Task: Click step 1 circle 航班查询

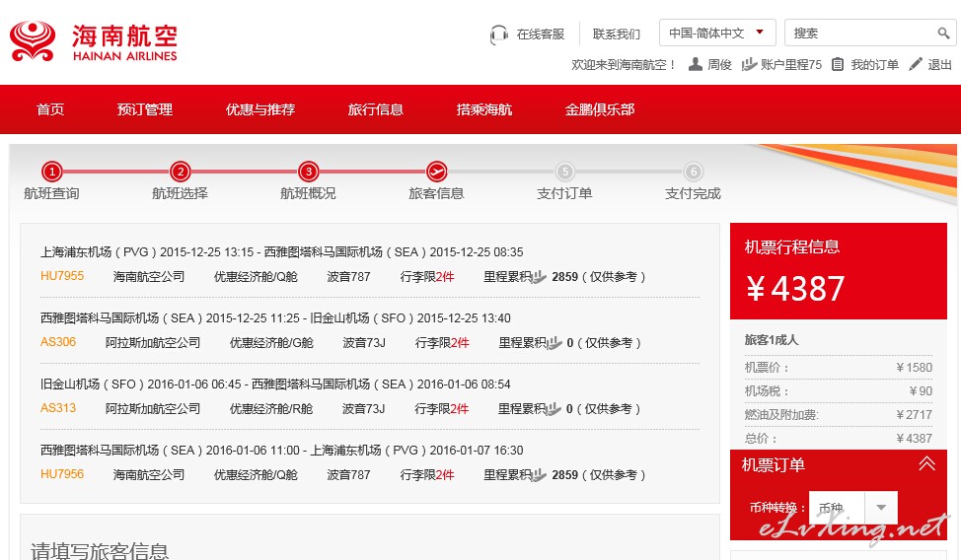Action: pos(52,172)
